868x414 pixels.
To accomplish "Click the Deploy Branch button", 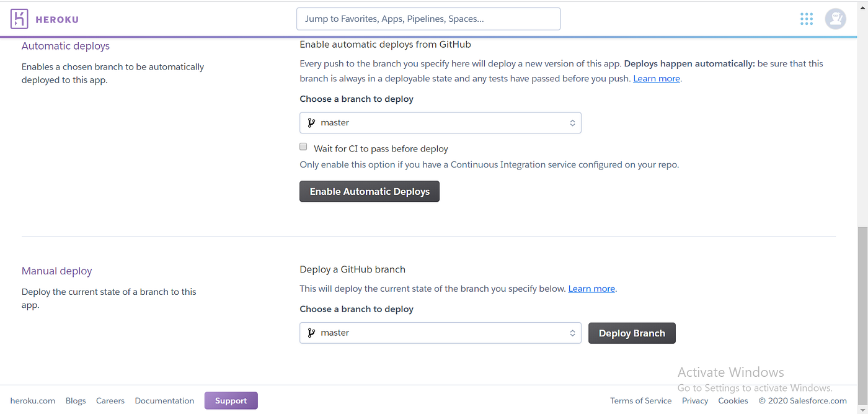I will tap(632, 333).
